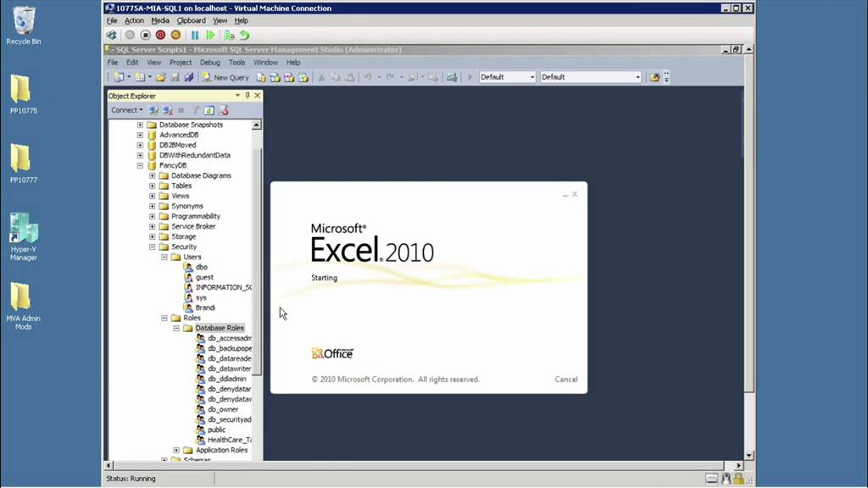Select the public database role
The width and height of the screenshot is (868, 488).
point(216,430)
